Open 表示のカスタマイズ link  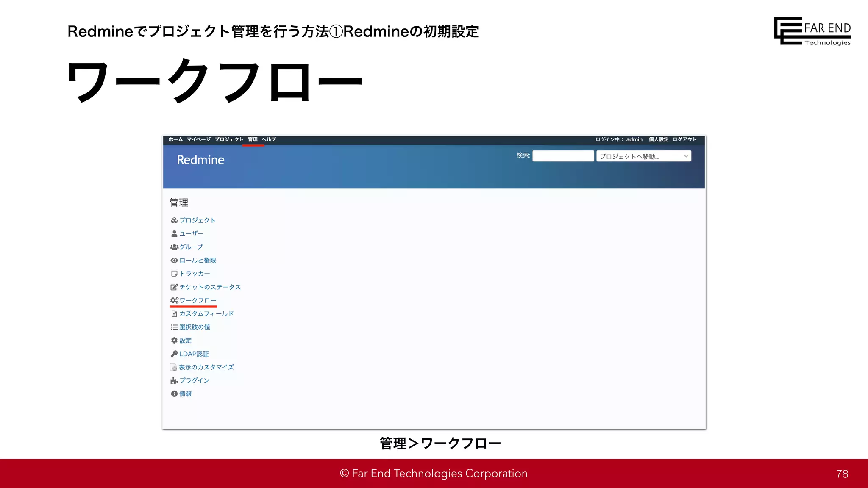206,367
